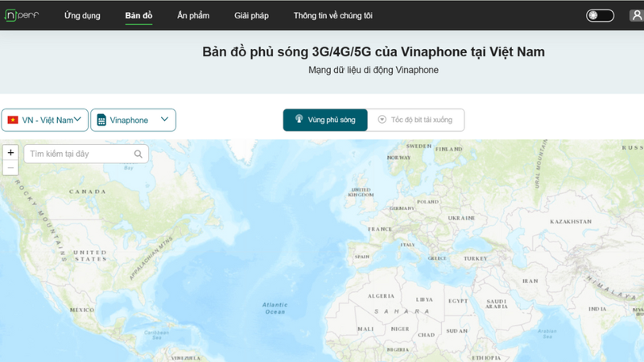Image resolution: width=644 pixels, height=362 pixels.
Task: Click the MEXICO label on the map
Action: coord(82,310)
